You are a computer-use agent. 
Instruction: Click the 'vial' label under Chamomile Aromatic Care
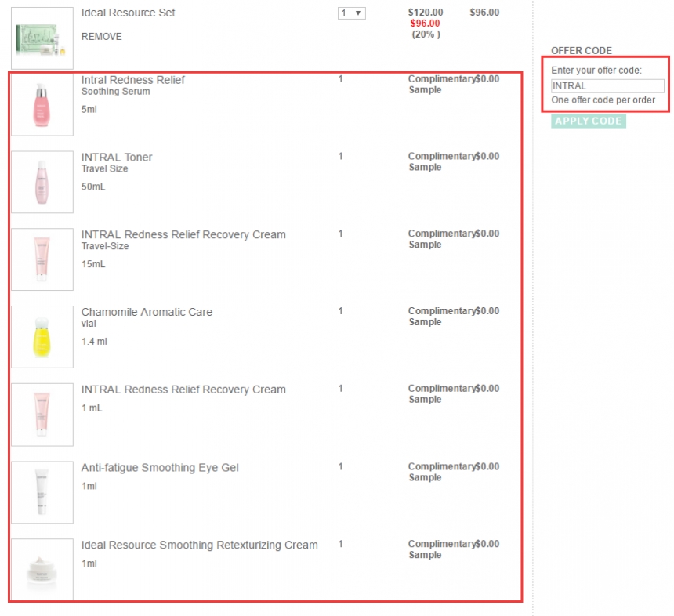tap(89, 324)
